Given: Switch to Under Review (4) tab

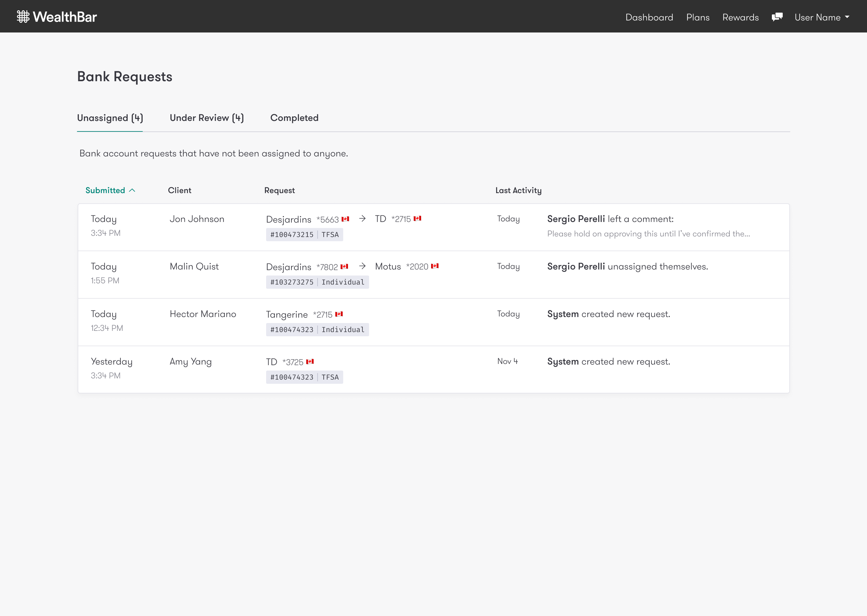Looking at the screenshot, I should coord(207,118).
